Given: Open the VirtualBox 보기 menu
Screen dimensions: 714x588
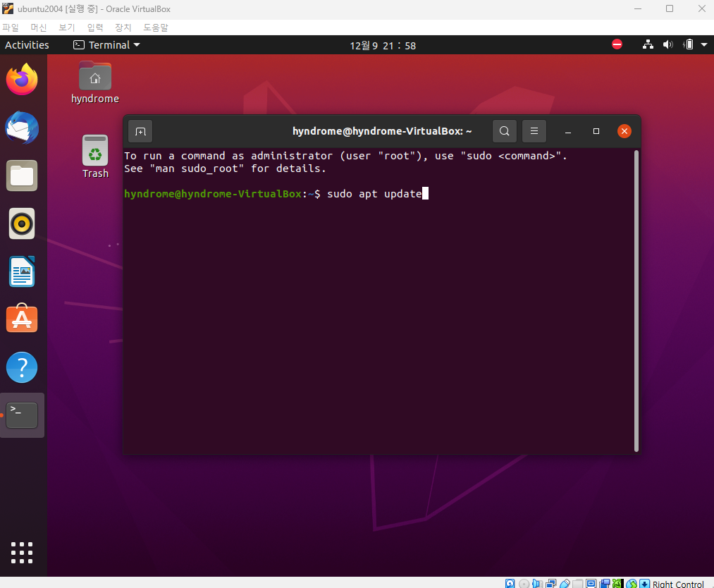Looking at the screenshot, I should point(66,27).
